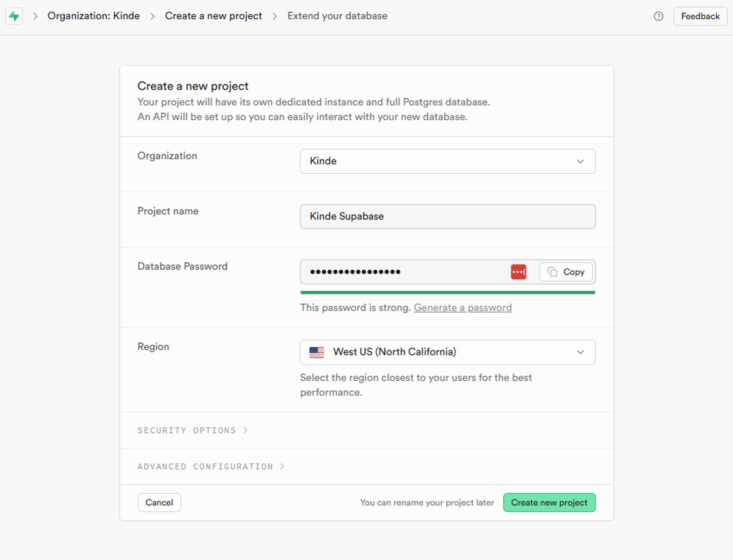Click breadcrumb arrow before Extend your database

pyautogui.click(x=275, y=16)
